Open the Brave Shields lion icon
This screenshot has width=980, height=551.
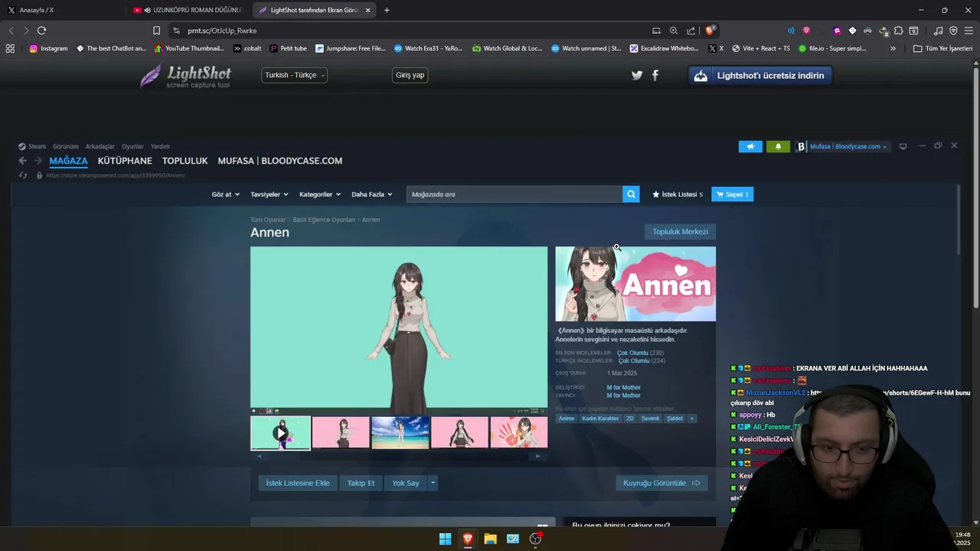click(710, 31)
